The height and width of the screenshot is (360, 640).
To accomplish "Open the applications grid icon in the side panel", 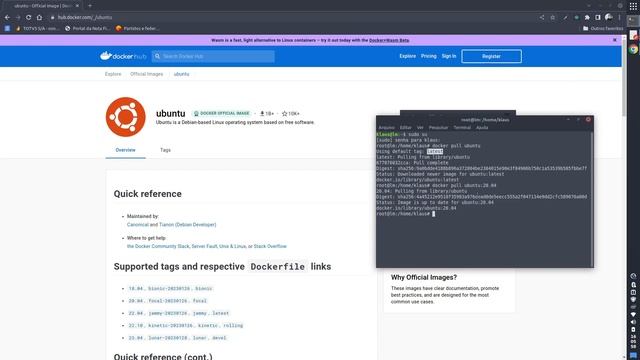I will 633,6.
